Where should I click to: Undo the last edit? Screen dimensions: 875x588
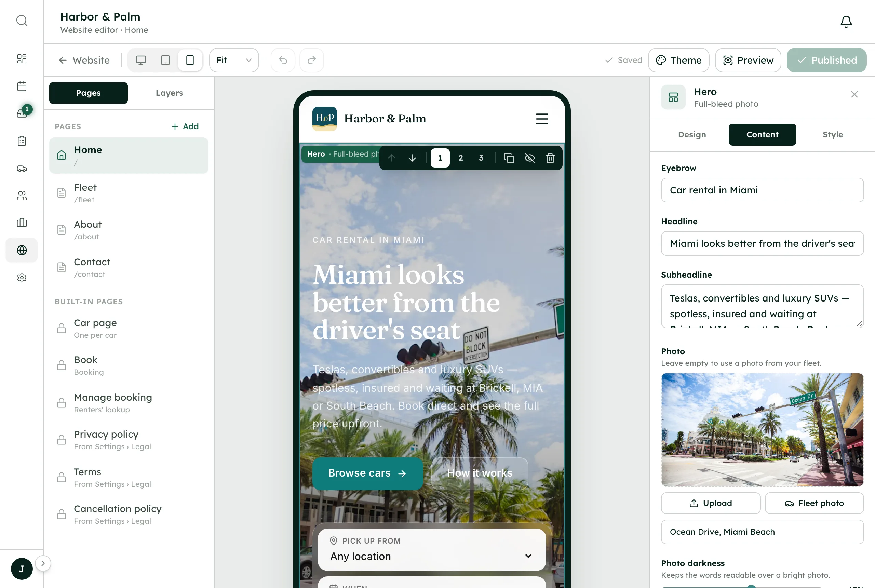(283, 60)
